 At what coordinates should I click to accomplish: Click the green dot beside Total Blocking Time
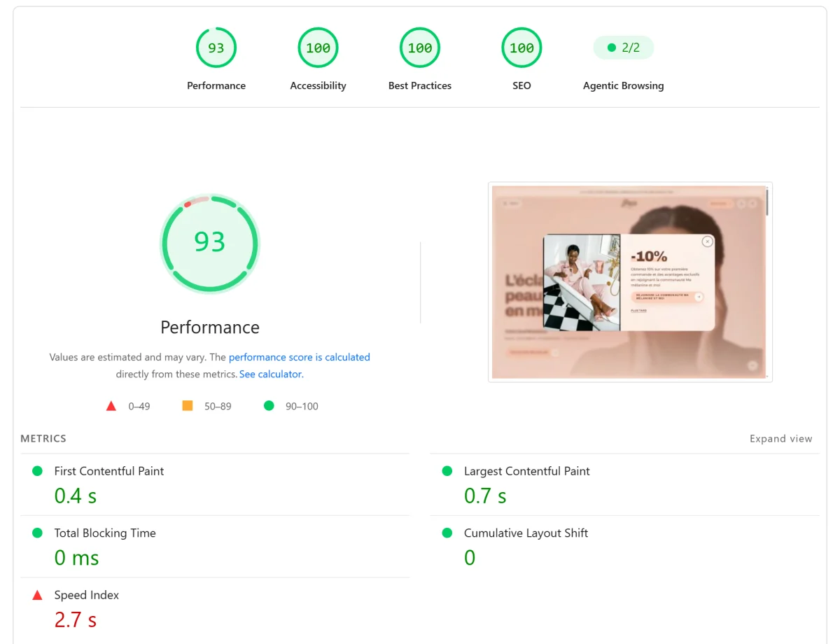click(38, 533)
